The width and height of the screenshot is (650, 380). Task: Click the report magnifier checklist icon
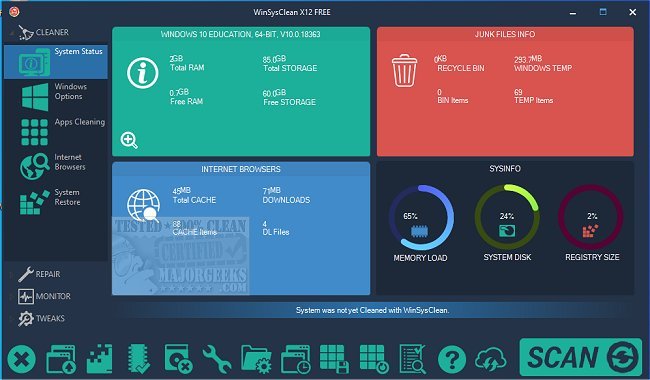(412, 359)
